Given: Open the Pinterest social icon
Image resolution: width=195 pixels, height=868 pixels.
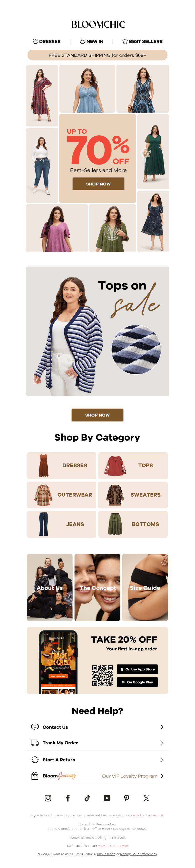Looking at the screenshot, I should click(x=127, y=798).
